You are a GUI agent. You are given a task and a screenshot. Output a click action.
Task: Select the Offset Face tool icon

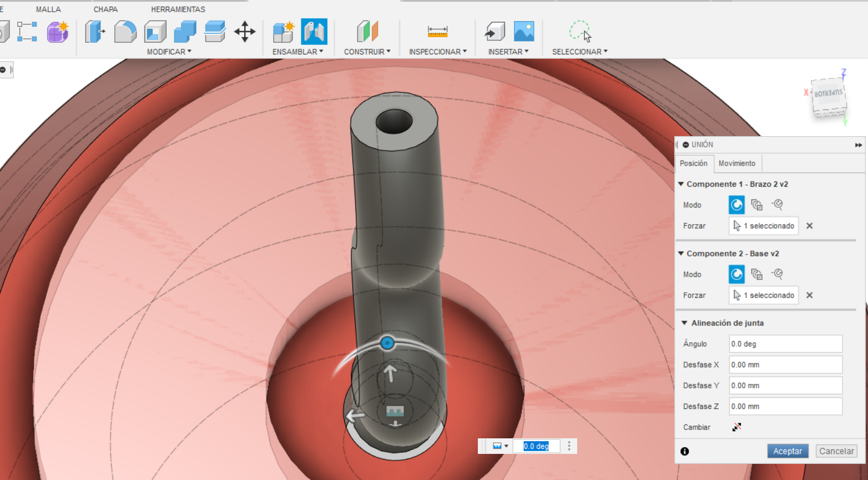coord(215,32)
